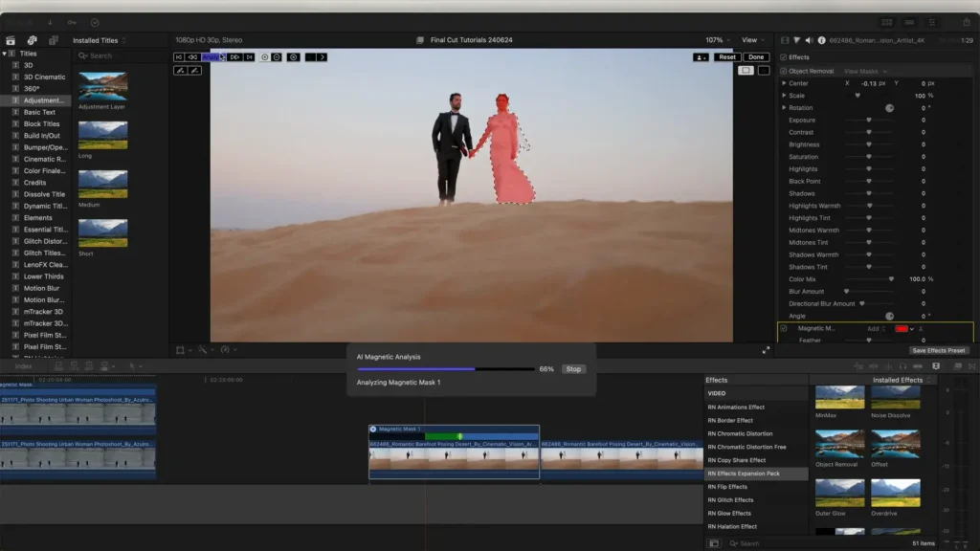Open the Installed Titles dropdown

tap(99, 40)
